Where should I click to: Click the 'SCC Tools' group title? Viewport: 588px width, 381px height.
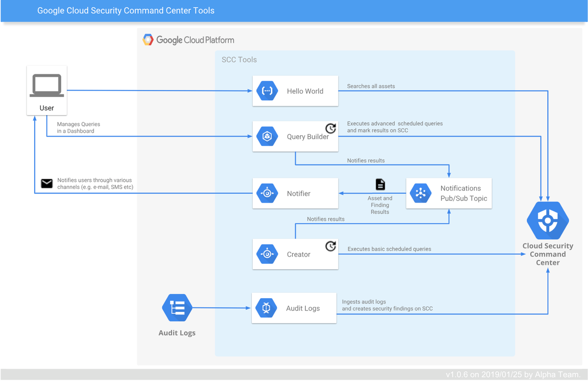click(239, 60)
